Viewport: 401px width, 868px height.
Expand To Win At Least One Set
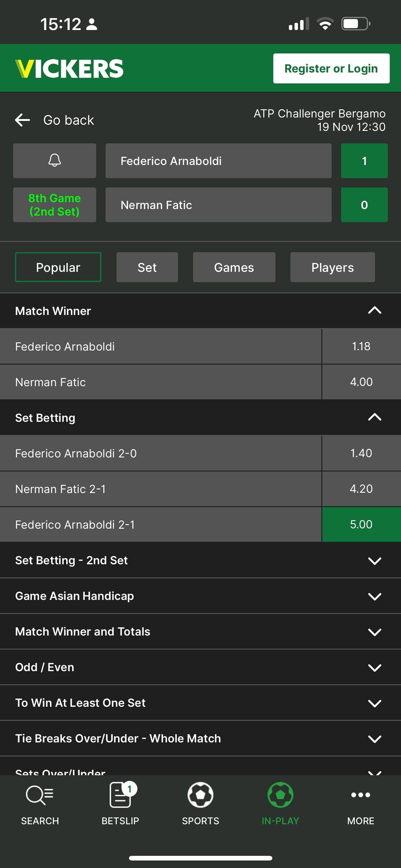[x=374, y=703]
